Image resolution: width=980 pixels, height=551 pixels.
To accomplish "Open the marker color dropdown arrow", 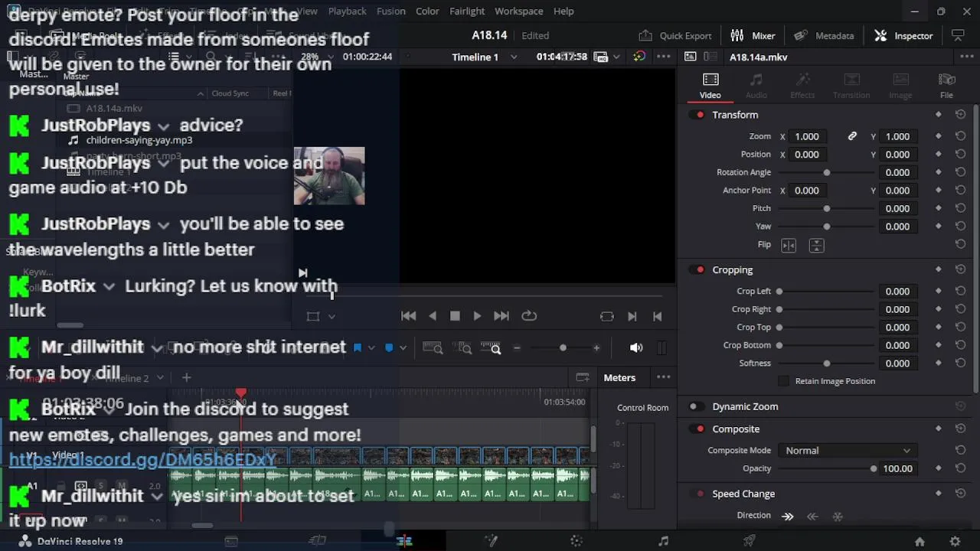I will pos(403,347).
